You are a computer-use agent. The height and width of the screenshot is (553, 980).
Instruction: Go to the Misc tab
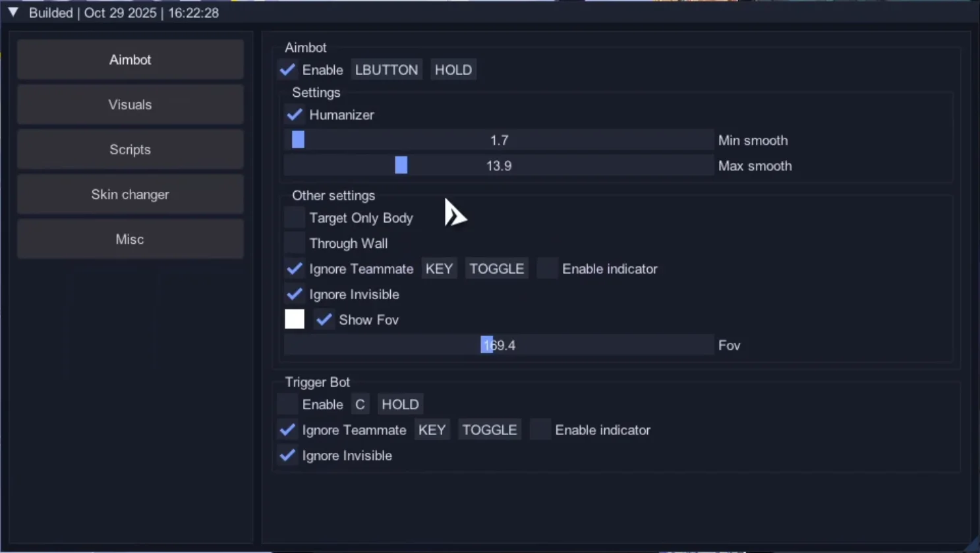[130, 239]
